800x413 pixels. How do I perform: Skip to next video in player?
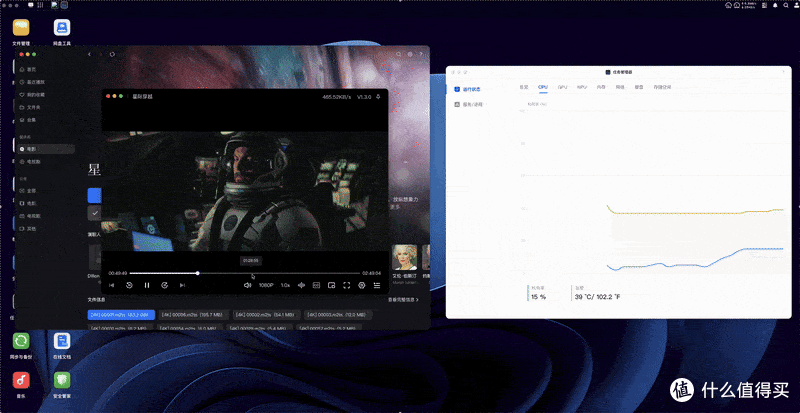[x=182, y=285]
